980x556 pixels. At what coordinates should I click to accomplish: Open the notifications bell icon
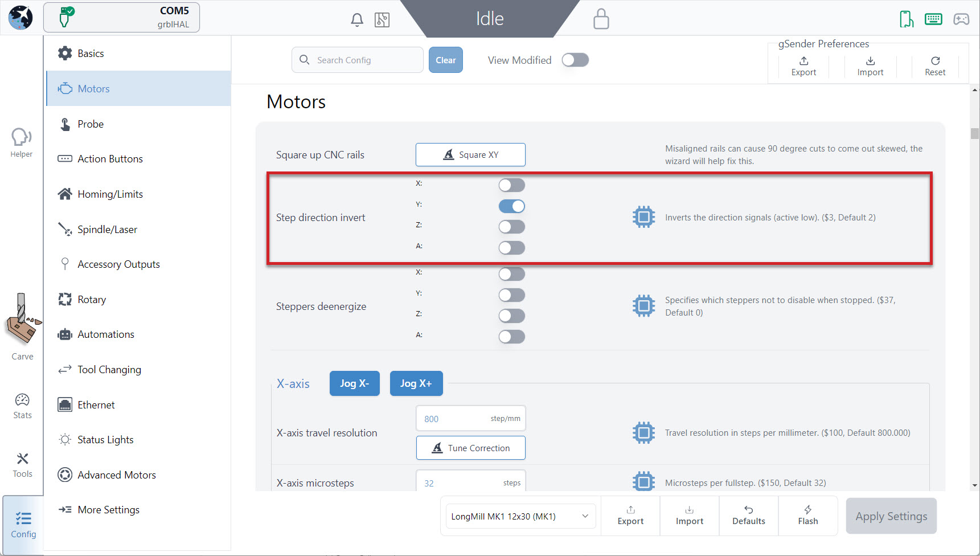(x=357, y=20)
